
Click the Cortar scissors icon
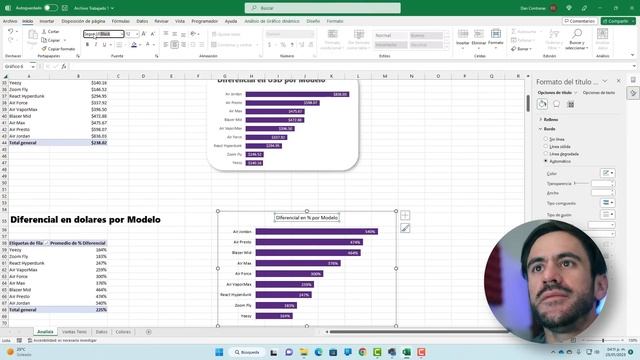tap(44, 31)
